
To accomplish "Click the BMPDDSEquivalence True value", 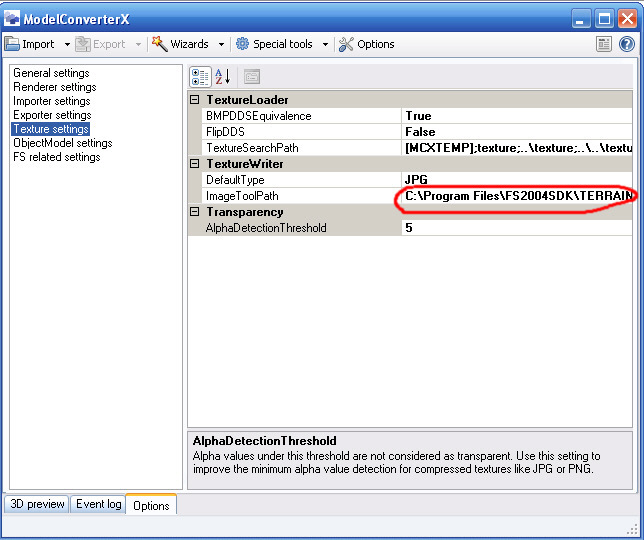I will [x=517, y=116].
